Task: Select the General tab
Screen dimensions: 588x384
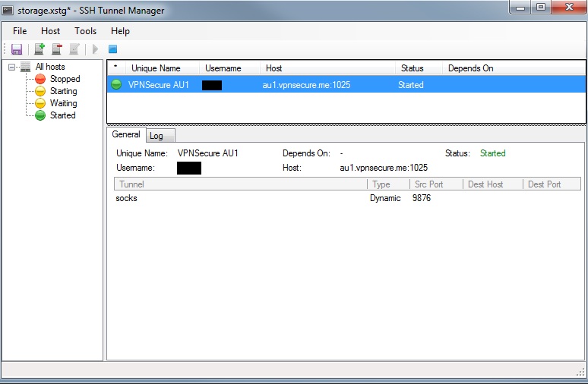Action: tap(126, 134)
